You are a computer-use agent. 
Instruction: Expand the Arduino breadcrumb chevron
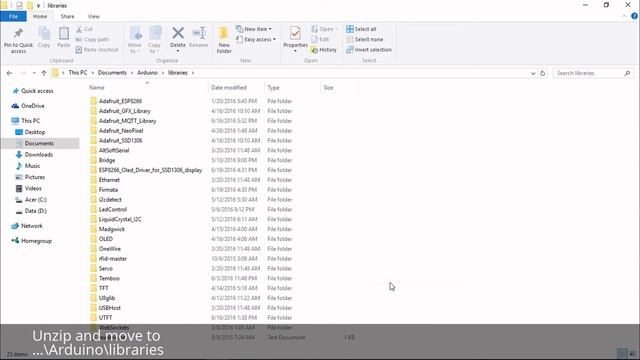162,73
